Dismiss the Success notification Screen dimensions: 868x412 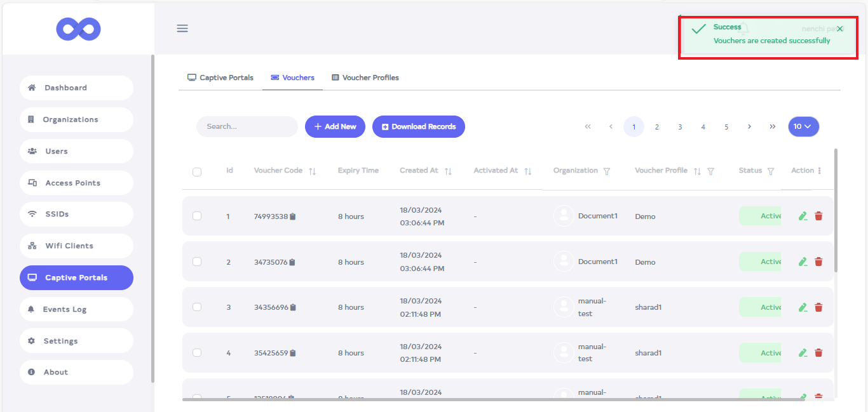840,29
